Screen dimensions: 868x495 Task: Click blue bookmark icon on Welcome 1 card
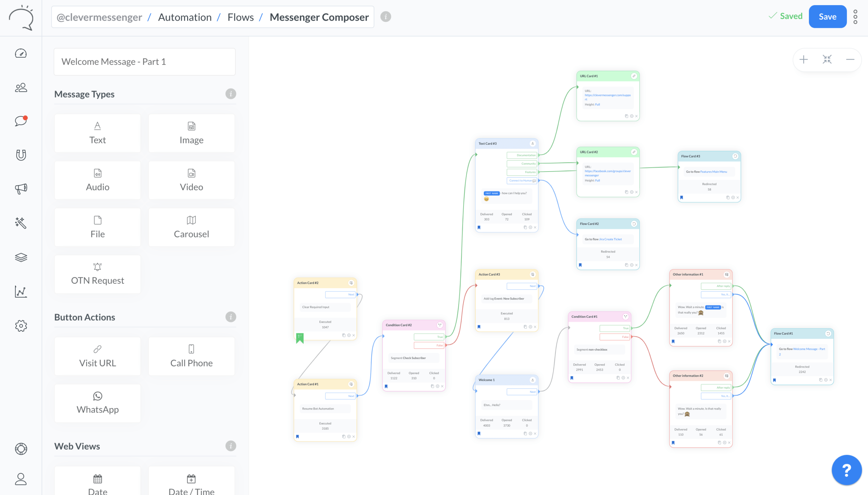click(x=479, y=434)
